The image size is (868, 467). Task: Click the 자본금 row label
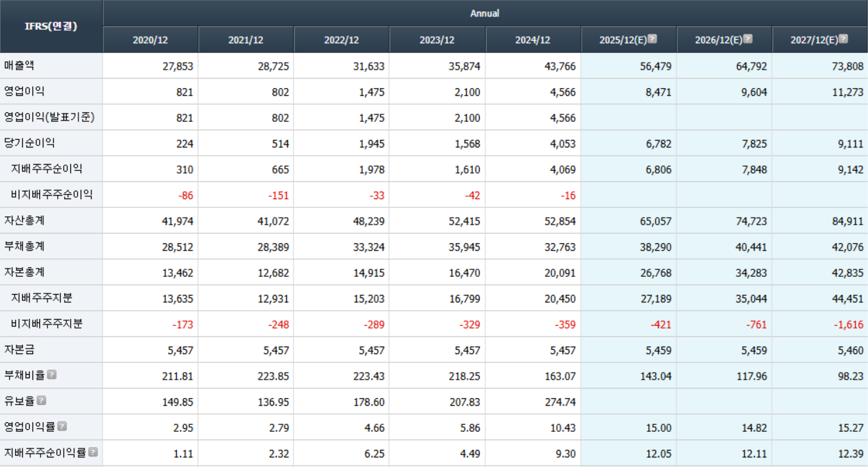tap(19, 350)
